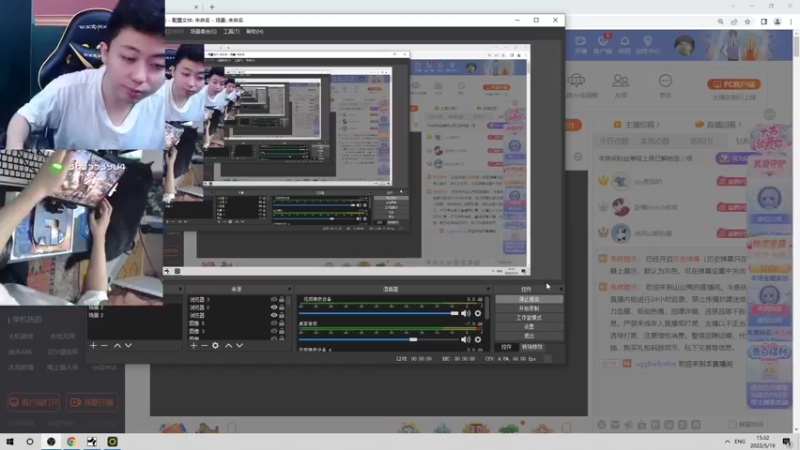Open Chrome from the Windows taskbar
Viewport: 800px width, 450px height.
(71, 441)
